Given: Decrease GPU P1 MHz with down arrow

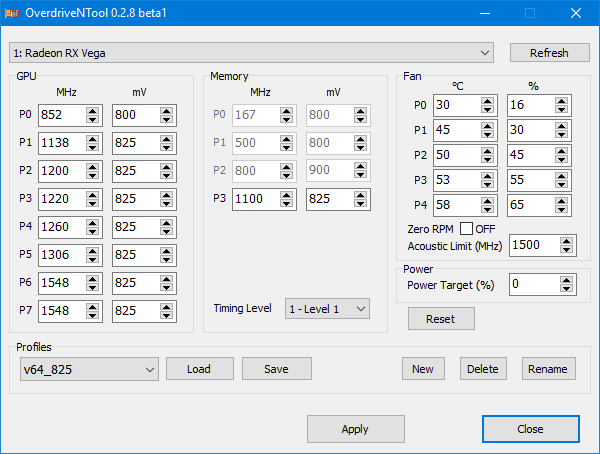Looking at the screenshot, I should coord(93,147).
